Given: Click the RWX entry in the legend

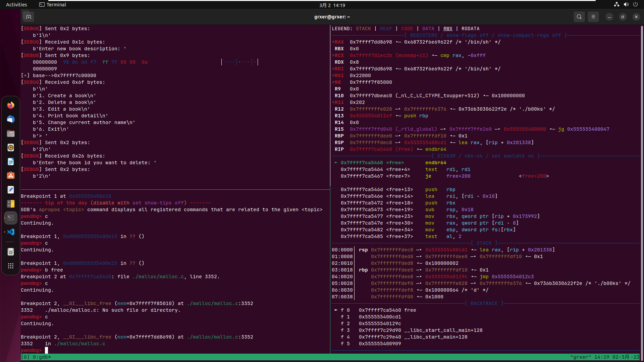Looking at the screenshot, I should point(448,29).
